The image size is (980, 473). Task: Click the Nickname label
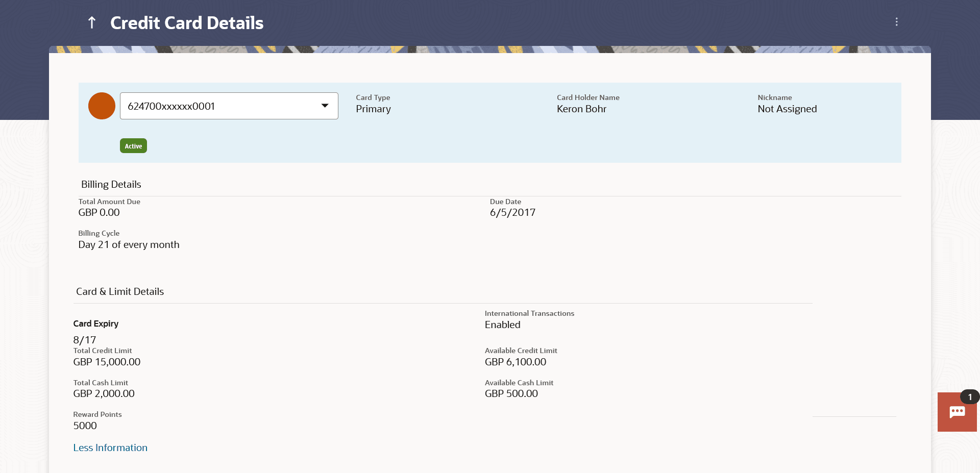point(775,97)
